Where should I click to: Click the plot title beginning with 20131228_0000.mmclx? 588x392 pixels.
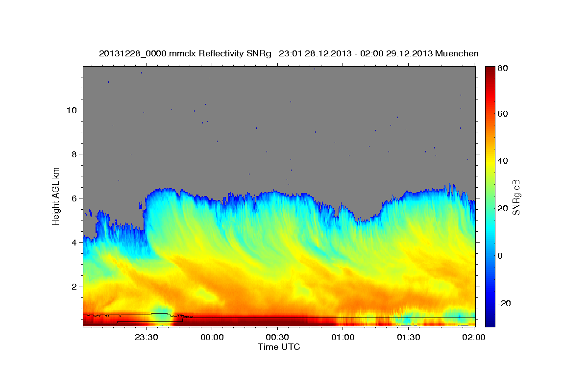pos(289,53)
